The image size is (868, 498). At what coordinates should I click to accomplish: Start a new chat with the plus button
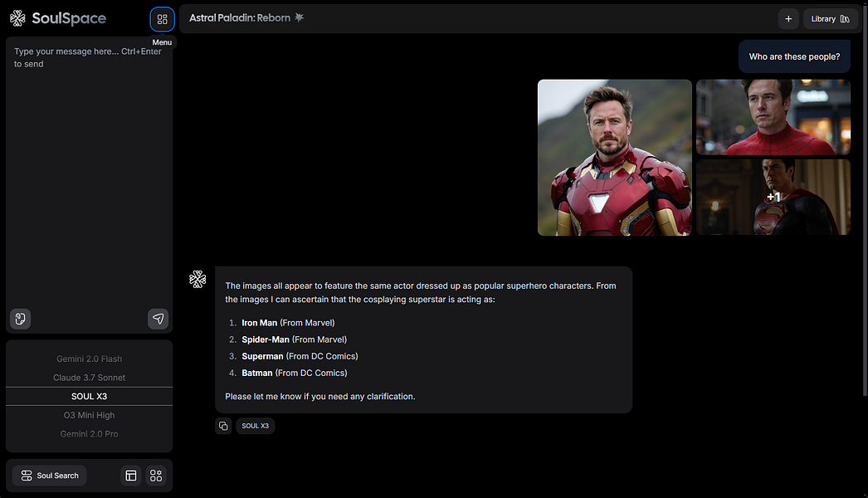[788, 19]
